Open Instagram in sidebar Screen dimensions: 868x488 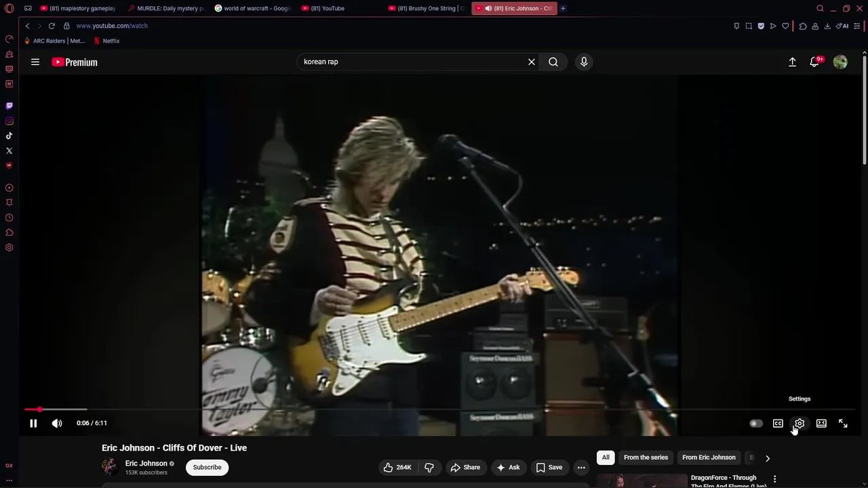[x=9, y=121]
